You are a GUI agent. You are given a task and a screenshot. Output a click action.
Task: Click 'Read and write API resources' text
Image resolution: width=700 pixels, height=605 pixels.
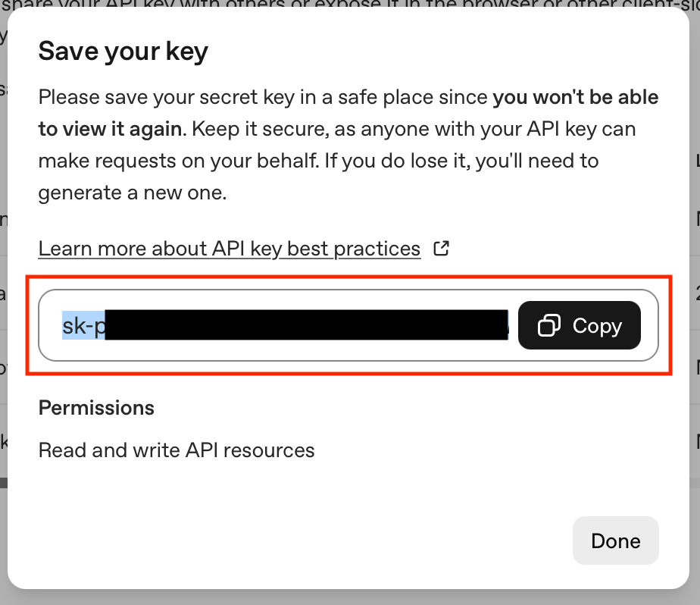point(177,450)
